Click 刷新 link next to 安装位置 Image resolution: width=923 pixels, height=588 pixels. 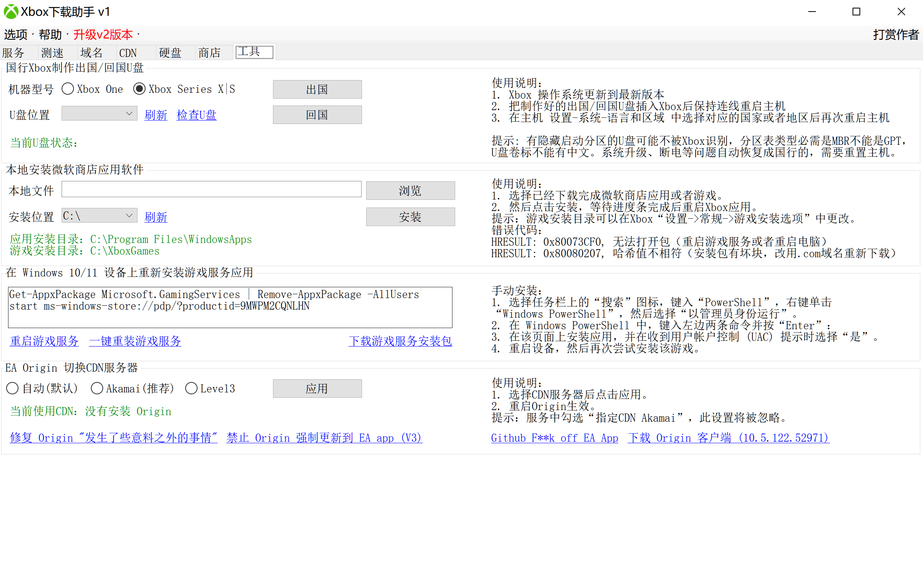(x=156, y=217)
